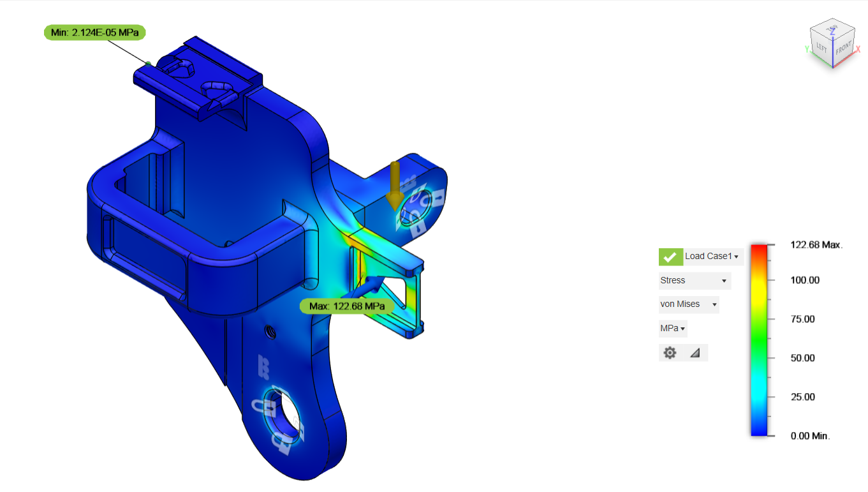Select the yellow force arrow on the model
Viewport: 868px width, 492px height.
pyautogui.click(x=395, y=185)
